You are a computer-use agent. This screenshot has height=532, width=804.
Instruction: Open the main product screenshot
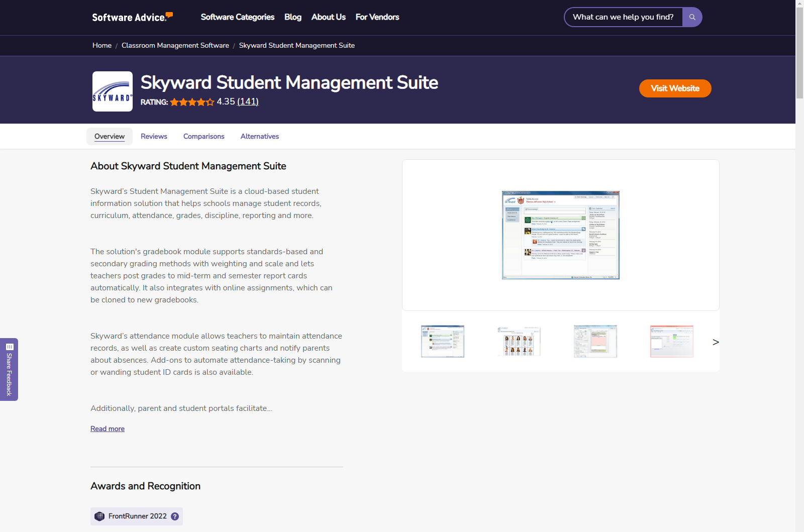561,235
